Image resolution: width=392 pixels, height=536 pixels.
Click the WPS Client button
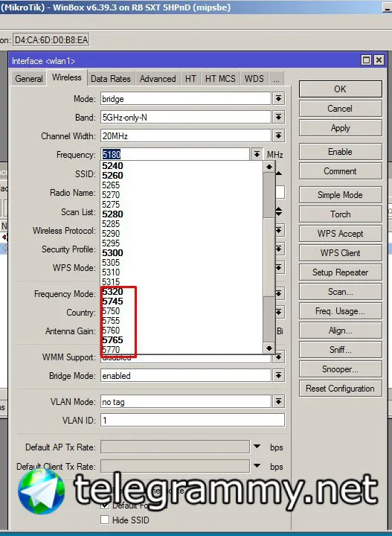[341, 253]
